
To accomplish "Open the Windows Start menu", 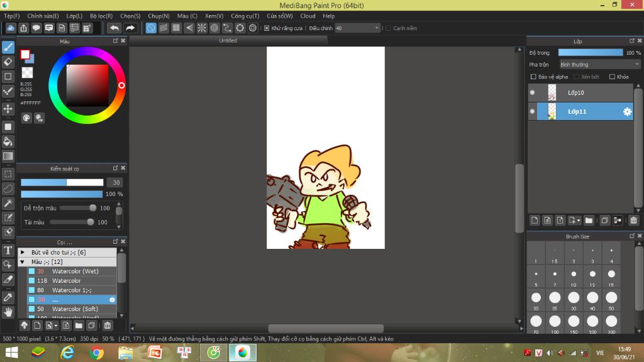I will [11, 353].
